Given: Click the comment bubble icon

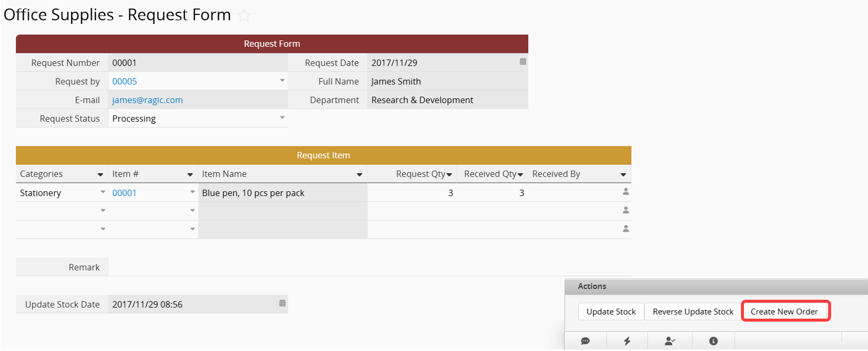Looking at the screenshot, I should click(x=585, y=341).
